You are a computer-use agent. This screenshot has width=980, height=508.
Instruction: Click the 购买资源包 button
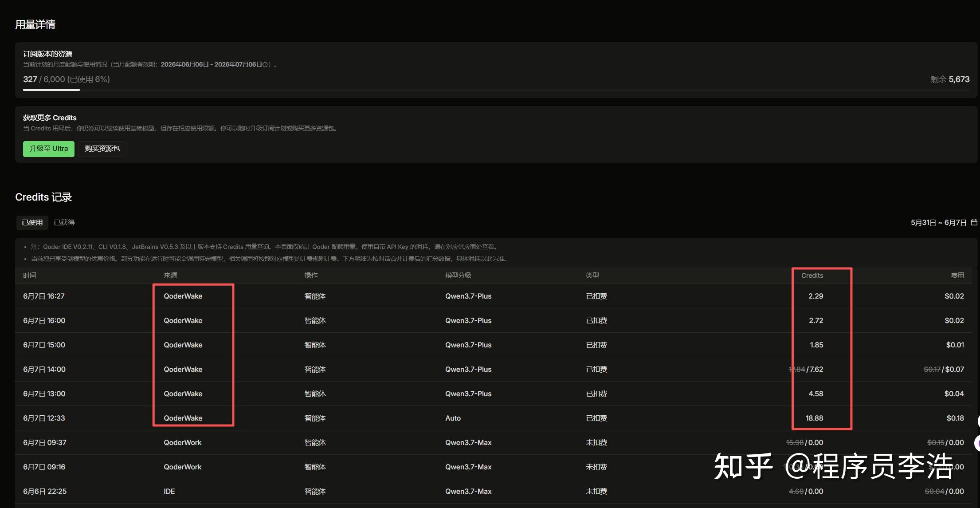[102, 149]
